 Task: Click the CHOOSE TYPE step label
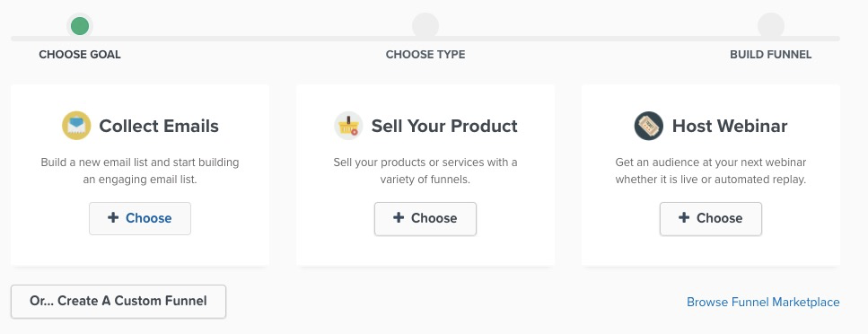tap(425, 54)
